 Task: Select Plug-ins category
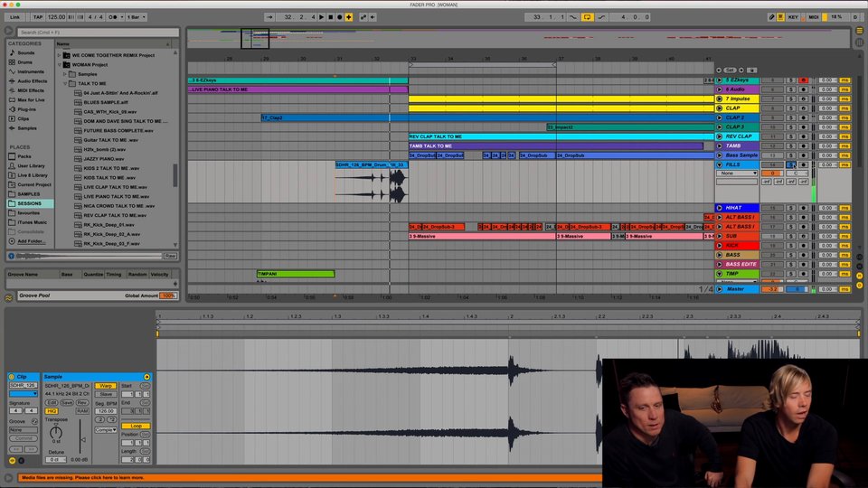[26, 109]
